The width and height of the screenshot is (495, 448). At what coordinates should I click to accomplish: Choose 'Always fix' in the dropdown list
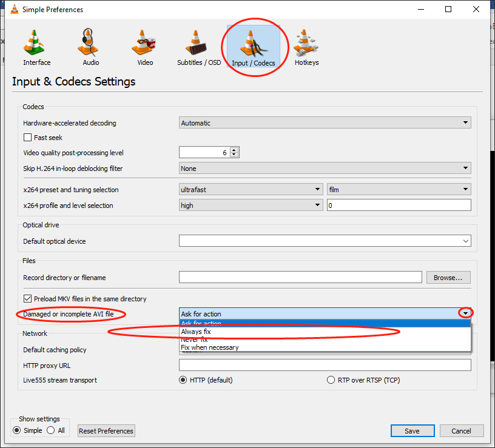pyautogui.click(x=325, y=332)
